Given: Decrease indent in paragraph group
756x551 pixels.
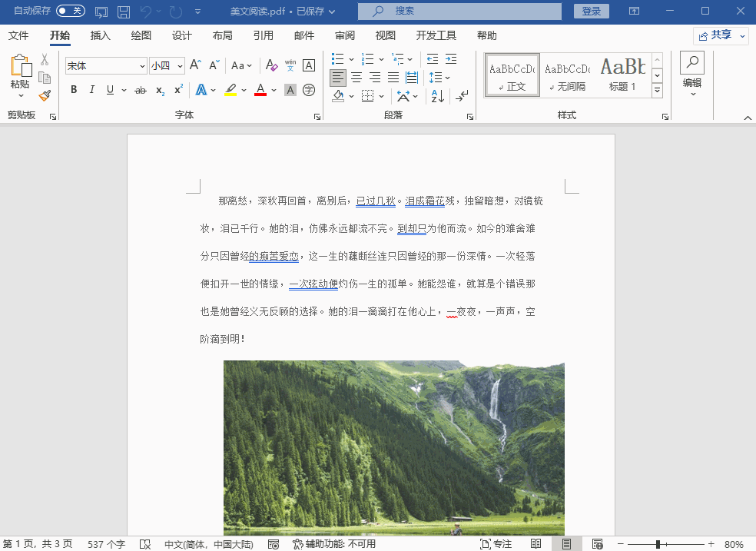Looking at the screenshot, I should (433, 59).
